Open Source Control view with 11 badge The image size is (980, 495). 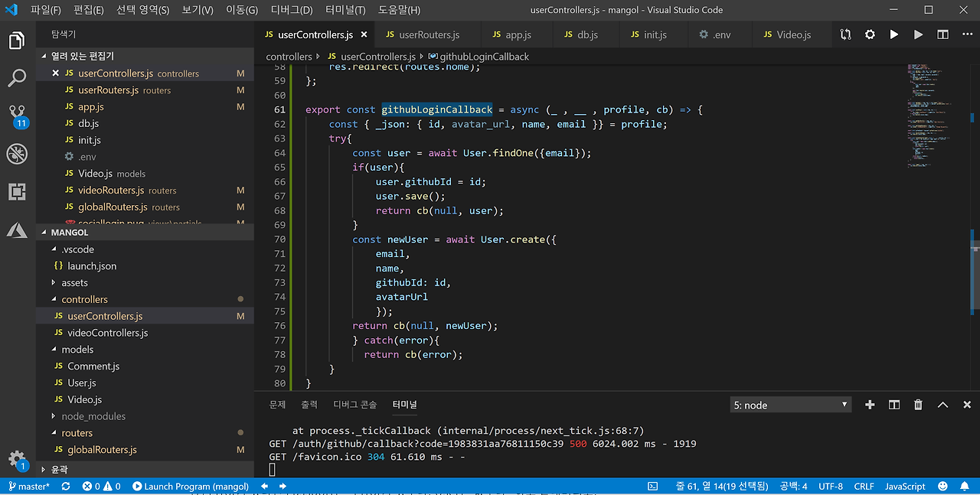17,116
